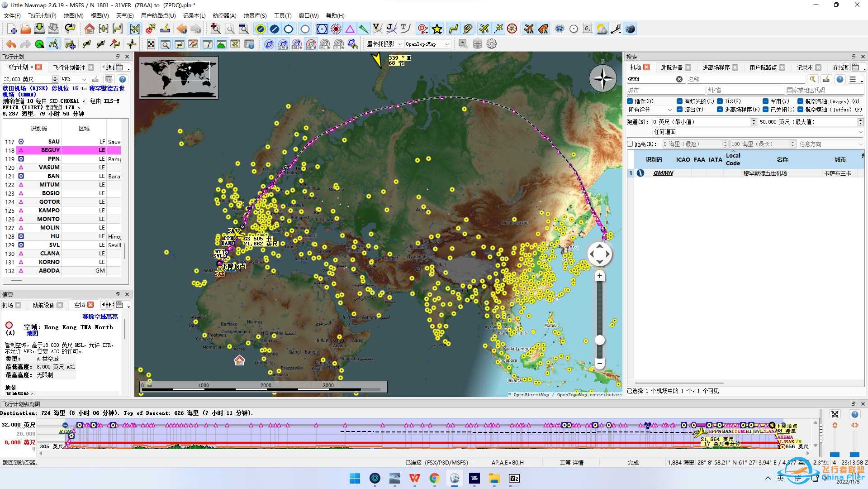The width and height of the screenshot is (868, 489).
Task: Click the zoom in magnifier with red plus
Action: pos(216,29)
